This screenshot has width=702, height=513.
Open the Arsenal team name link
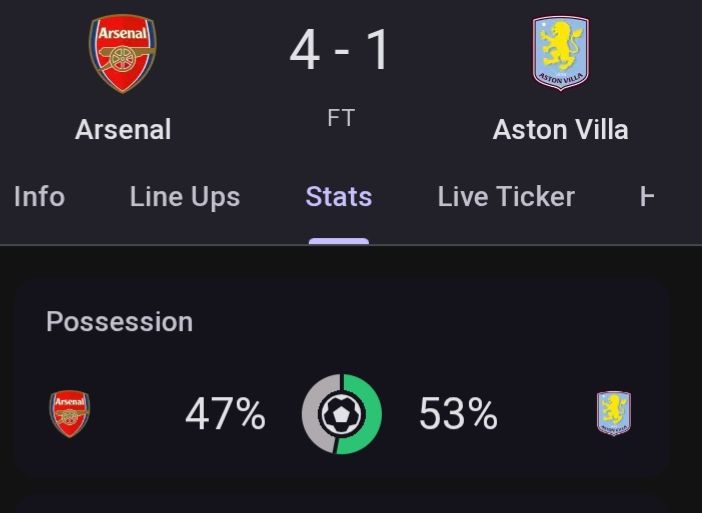pyautogui.click(x=123, y=129)
